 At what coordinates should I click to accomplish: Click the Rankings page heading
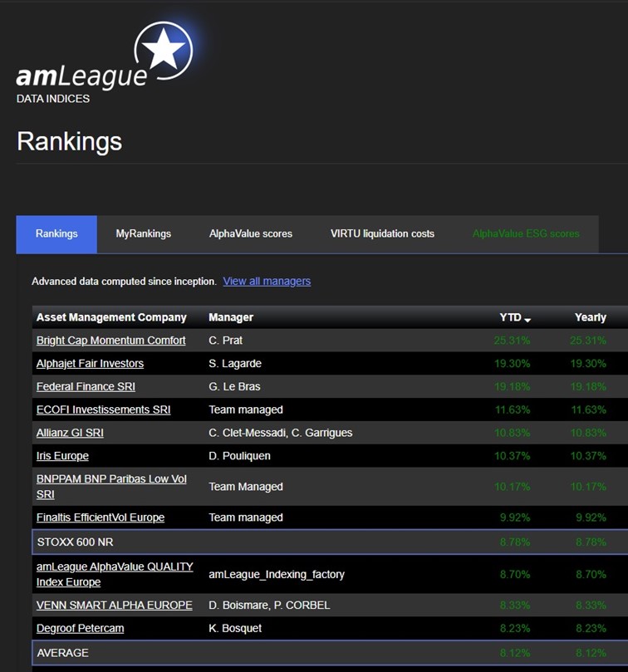coord(70,141)
